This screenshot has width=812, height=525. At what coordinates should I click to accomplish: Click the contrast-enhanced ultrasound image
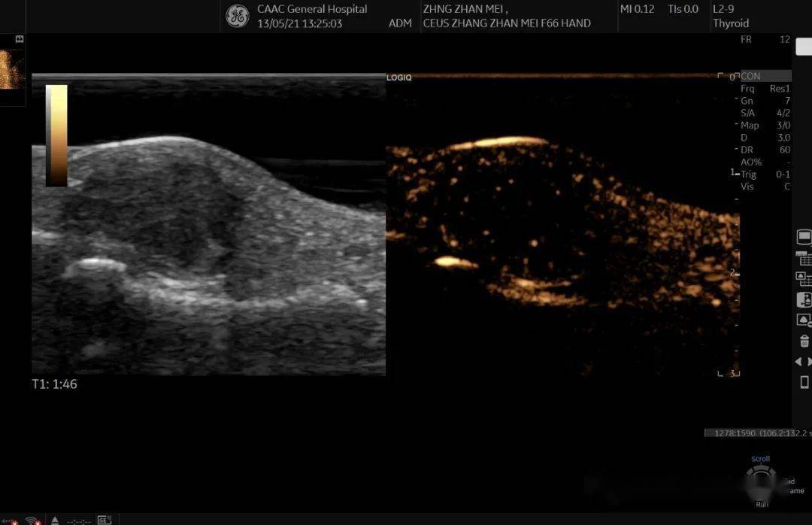(x=563, y=224)
